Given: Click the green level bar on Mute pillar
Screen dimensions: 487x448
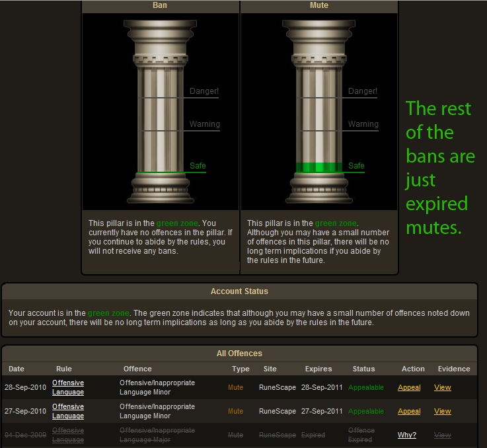Looking at the screenshot, I should point(318,167).
